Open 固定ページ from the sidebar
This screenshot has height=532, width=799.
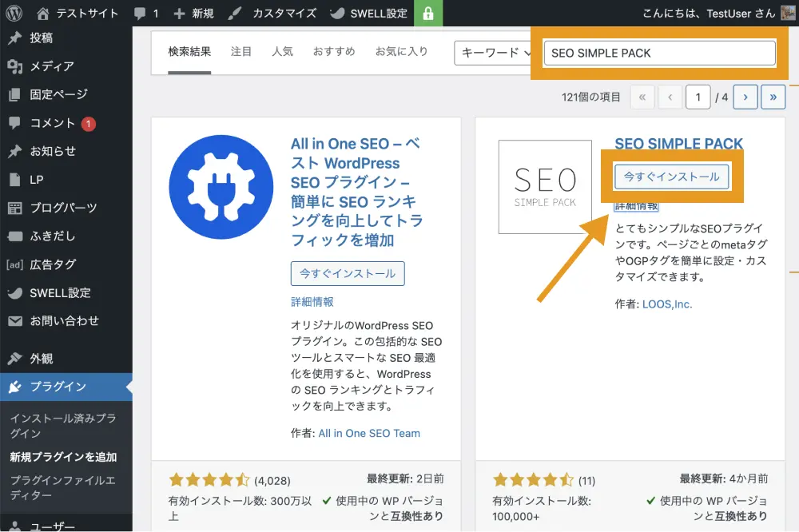(x=58, y=94)
